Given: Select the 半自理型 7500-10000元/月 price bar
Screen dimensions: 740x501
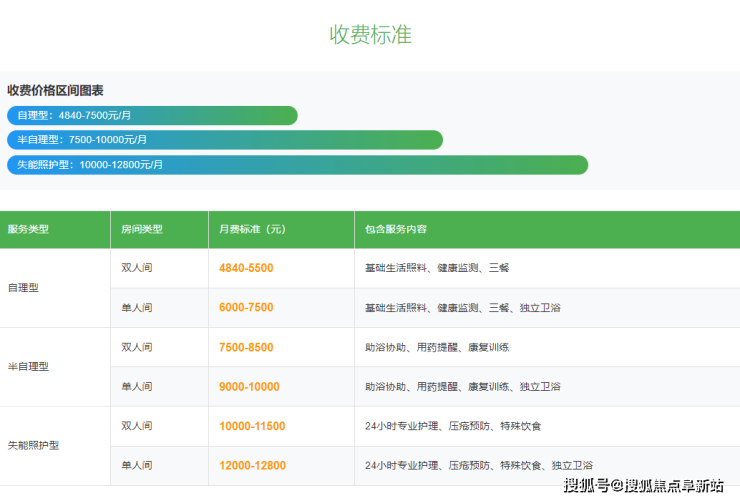Looking at the screenshot, I should [x=224, y=140].
